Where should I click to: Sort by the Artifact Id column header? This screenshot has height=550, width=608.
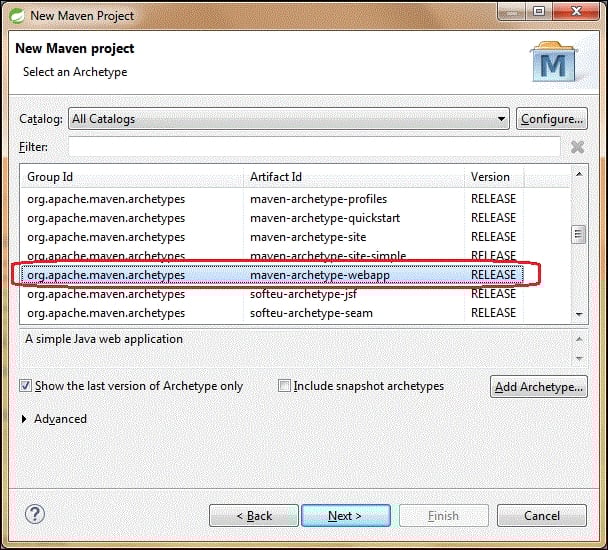(355, 177)
